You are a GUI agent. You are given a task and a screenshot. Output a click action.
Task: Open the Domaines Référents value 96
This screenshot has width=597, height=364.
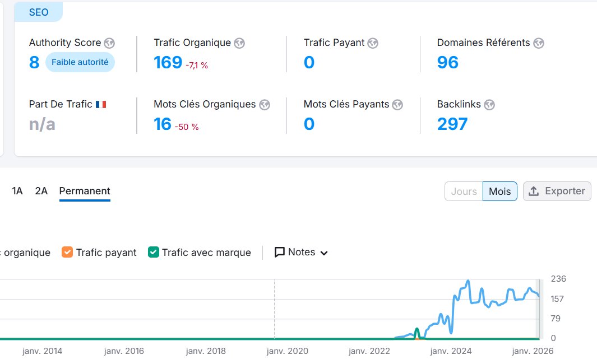[448, 62]
